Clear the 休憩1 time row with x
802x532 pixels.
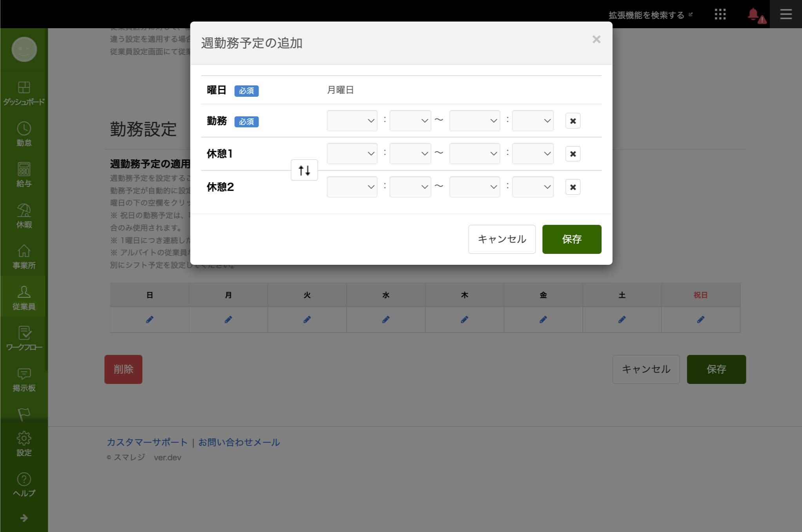pos(573,154)
